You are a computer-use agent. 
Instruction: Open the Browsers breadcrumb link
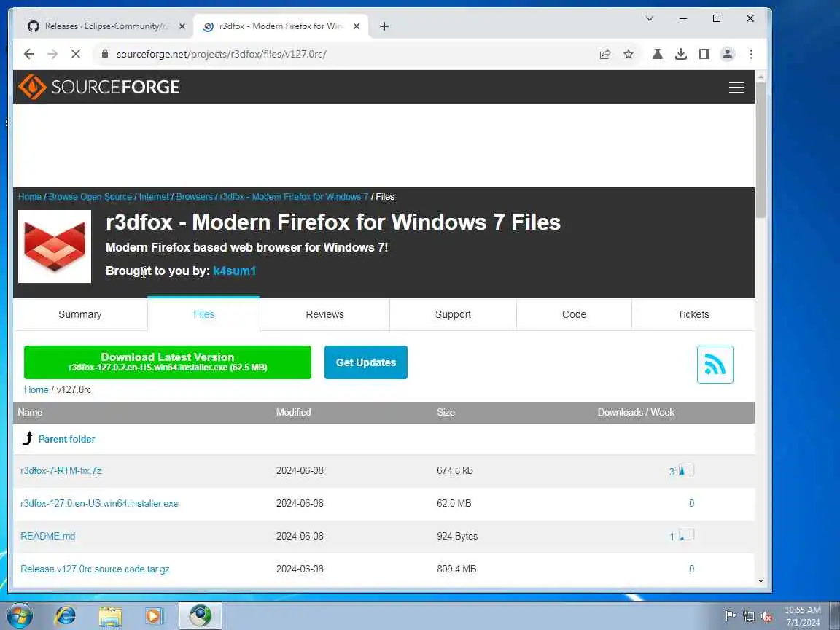coord(195,197)
